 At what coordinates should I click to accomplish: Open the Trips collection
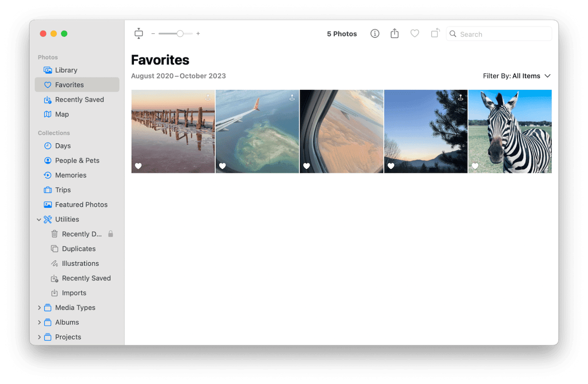[x=63, y=190]
